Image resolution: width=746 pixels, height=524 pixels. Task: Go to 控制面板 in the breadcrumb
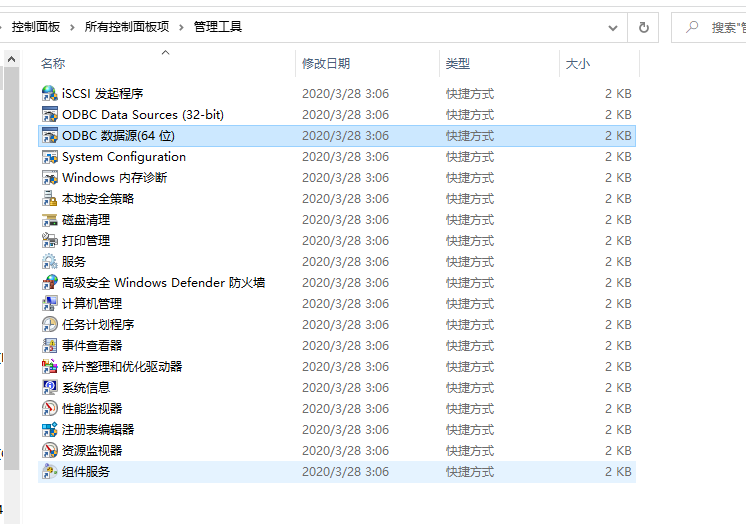click(x=36, y=27)
